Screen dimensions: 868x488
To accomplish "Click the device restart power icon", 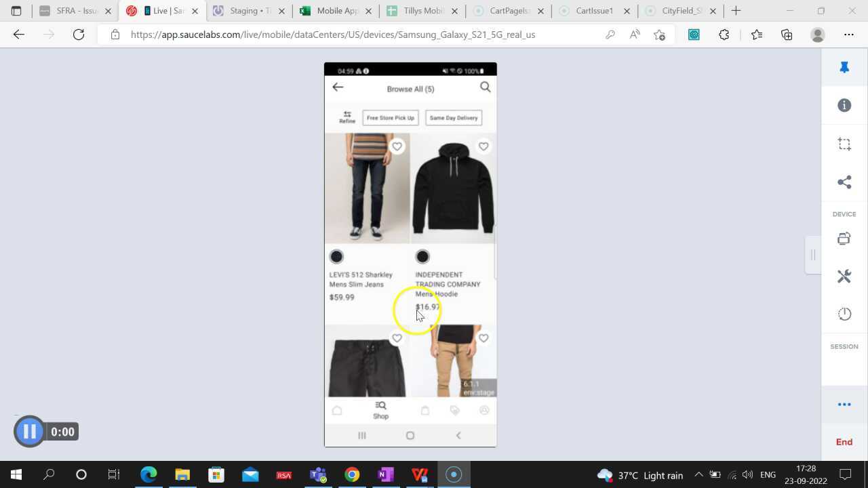I will coord(844,314).
